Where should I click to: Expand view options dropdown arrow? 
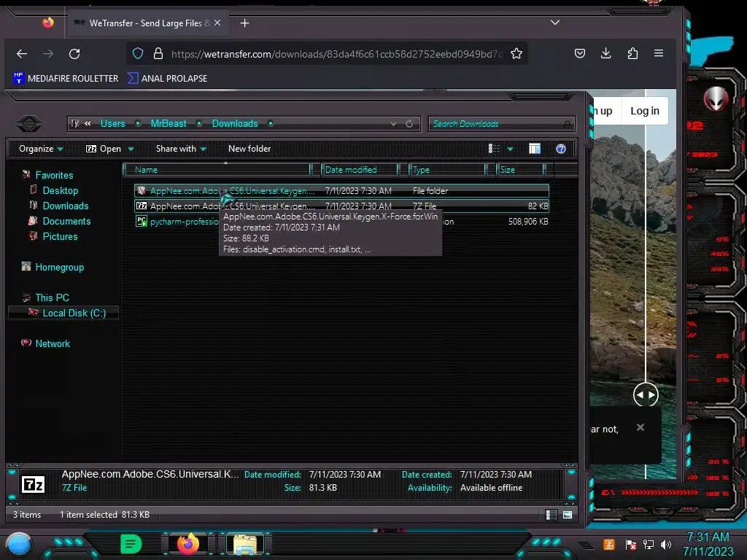coord(510,149)
